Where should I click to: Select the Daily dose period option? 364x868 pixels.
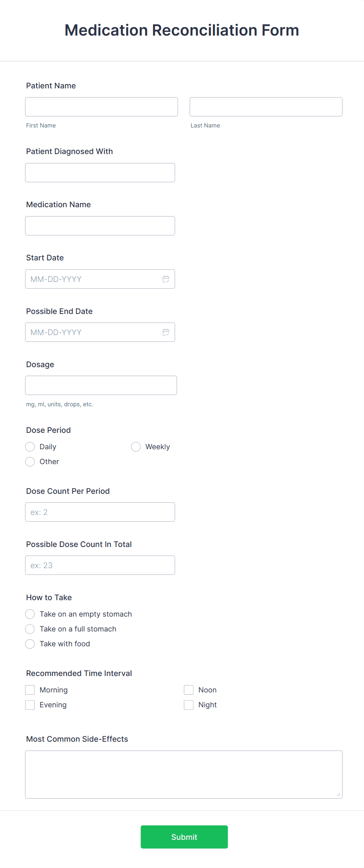30,447
